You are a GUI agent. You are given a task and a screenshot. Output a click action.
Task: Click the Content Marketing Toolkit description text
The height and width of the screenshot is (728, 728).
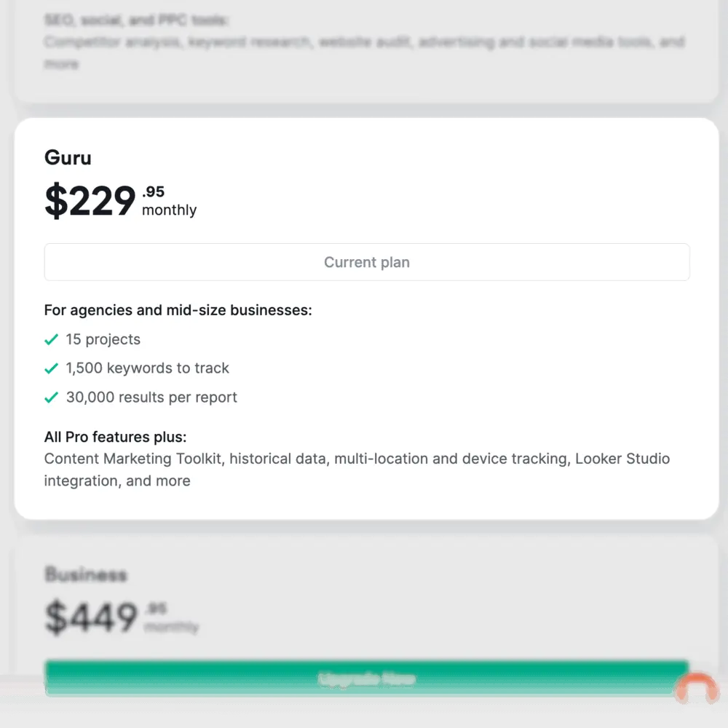tap(357, 459)
